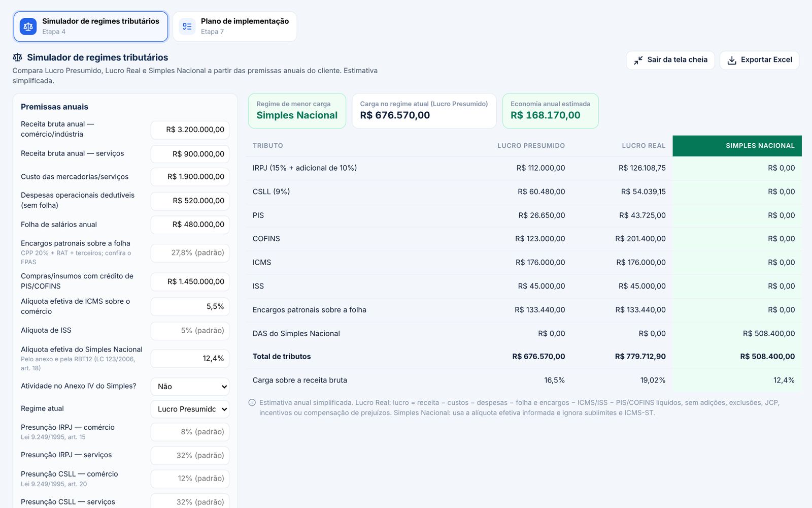Click the IRPJ (15% + adicional de 10%) row label
The image size is (812, 508).
pos(304,168)
